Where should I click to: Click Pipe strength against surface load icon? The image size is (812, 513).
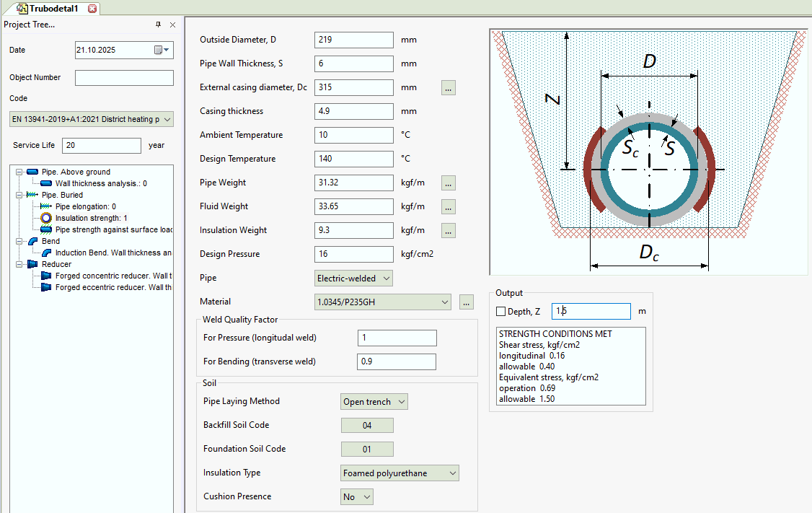point(46,229)
